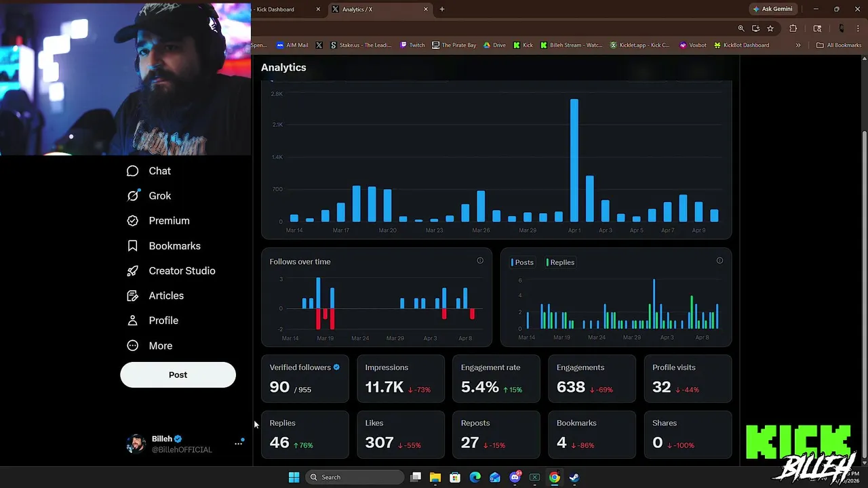Open Microsoft Edge from the taskbar
The height and width of the screenshot is (488, 868).
pyautogui.click(x=475, y=477)
